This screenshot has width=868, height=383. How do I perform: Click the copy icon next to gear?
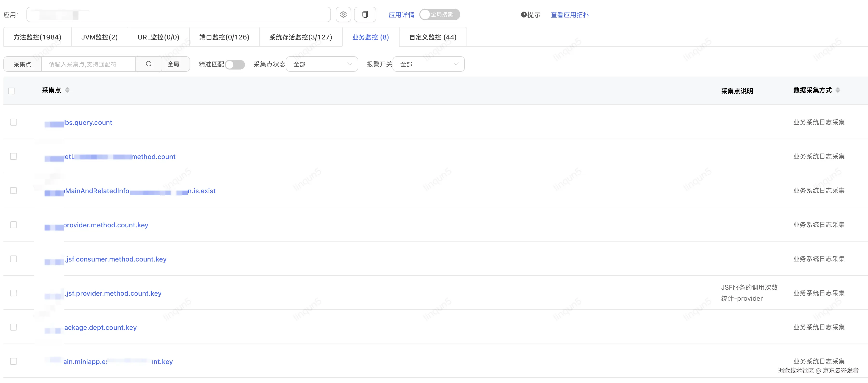point(365,14)
